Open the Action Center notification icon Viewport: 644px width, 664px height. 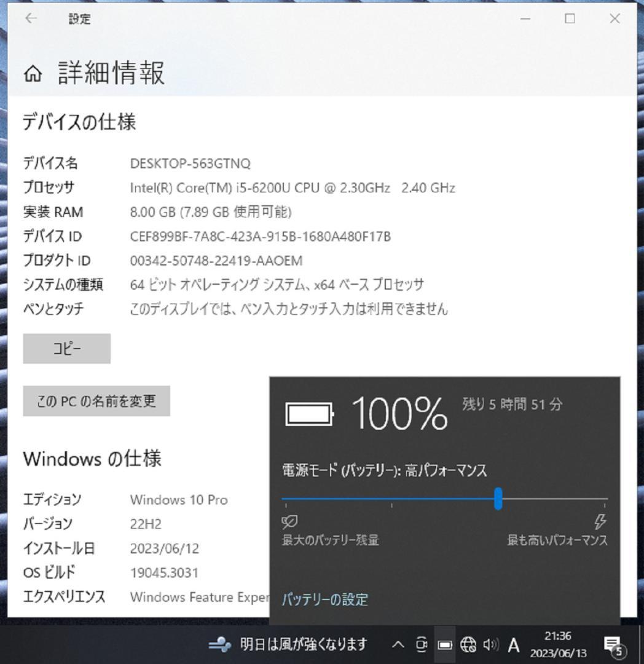click(x=611, y=642)
